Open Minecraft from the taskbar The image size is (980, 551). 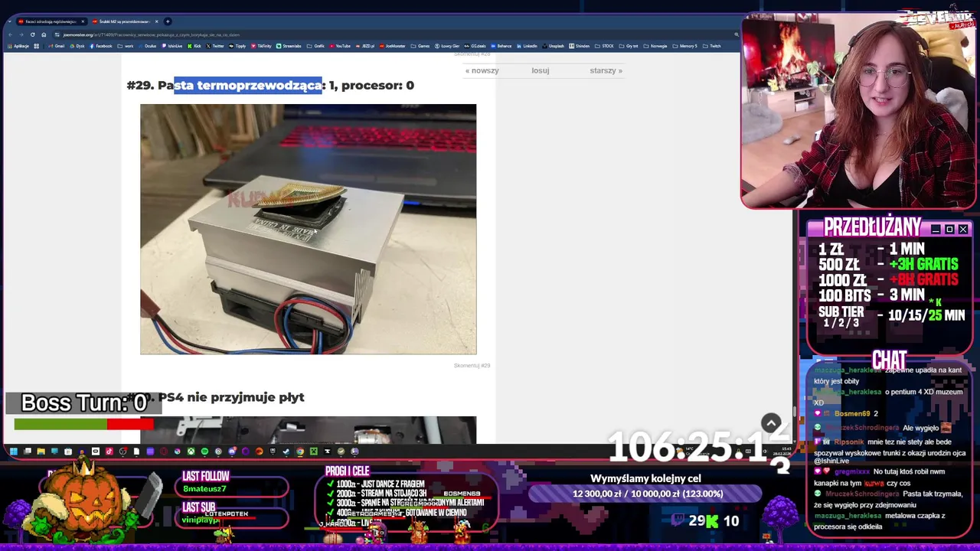(314, 452)
